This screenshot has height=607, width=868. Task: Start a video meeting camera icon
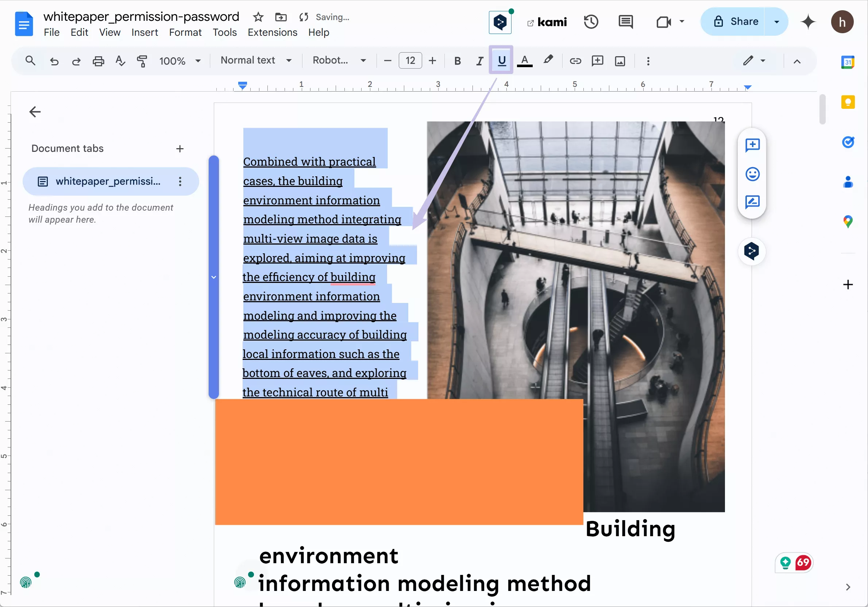coord(663,22)
